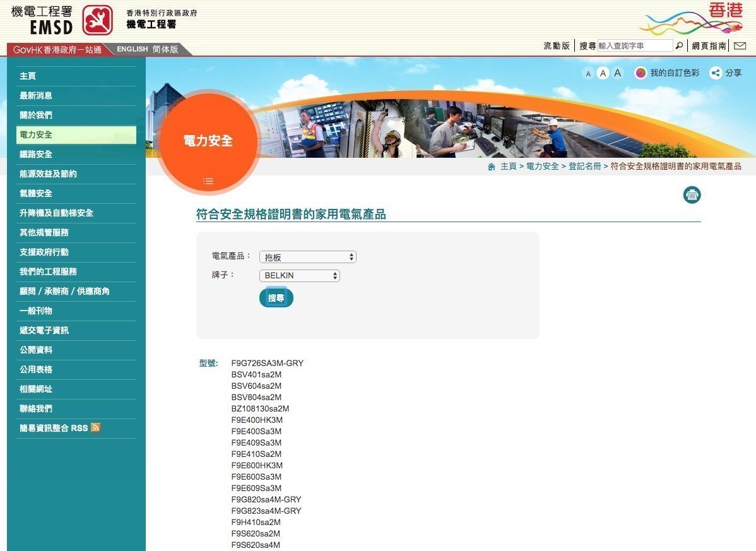
Task: Click the search magnifier icon
Action: [x=680, y=46]
